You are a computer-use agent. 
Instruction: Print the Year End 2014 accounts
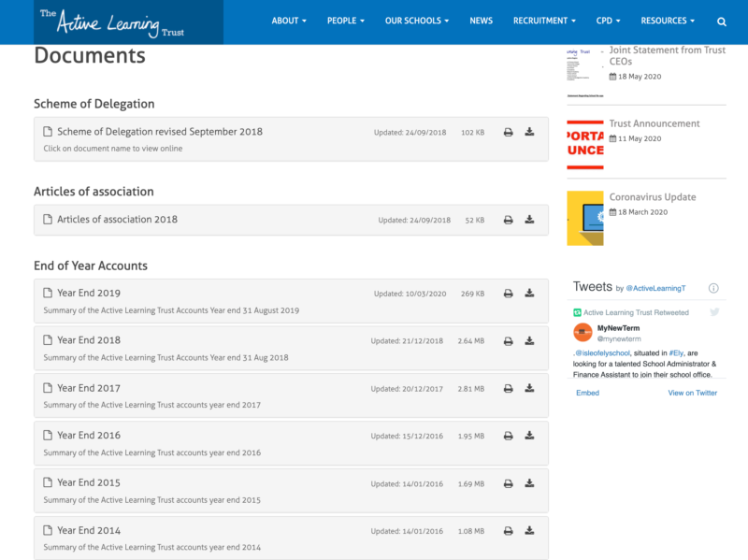click(x=508, y=531)
